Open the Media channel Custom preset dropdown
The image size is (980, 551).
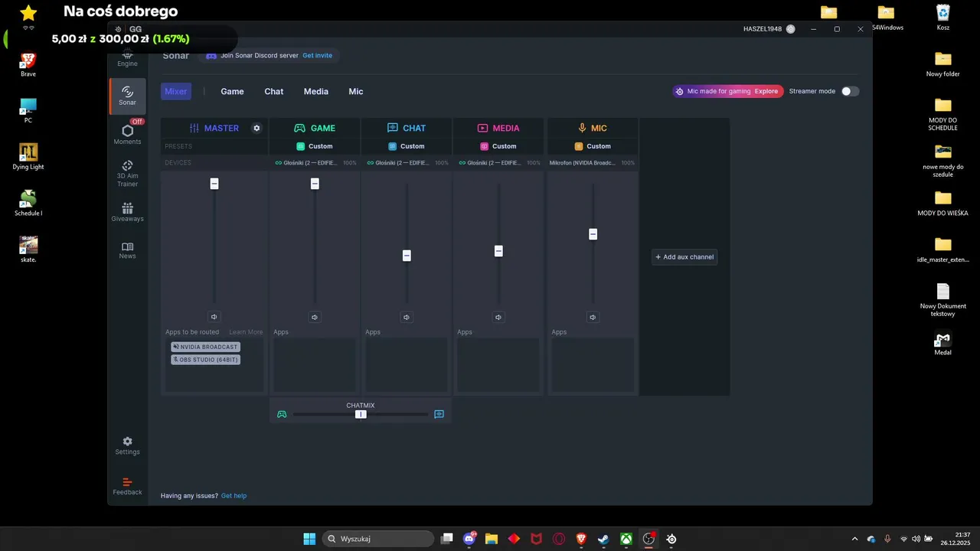click(x=498, y=146)
